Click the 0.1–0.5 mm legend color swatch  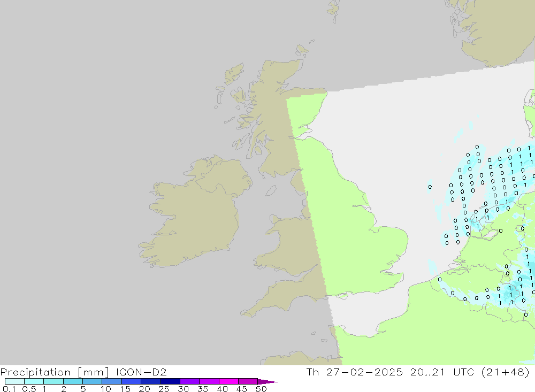pyautogui.click(x=14, y=381)
